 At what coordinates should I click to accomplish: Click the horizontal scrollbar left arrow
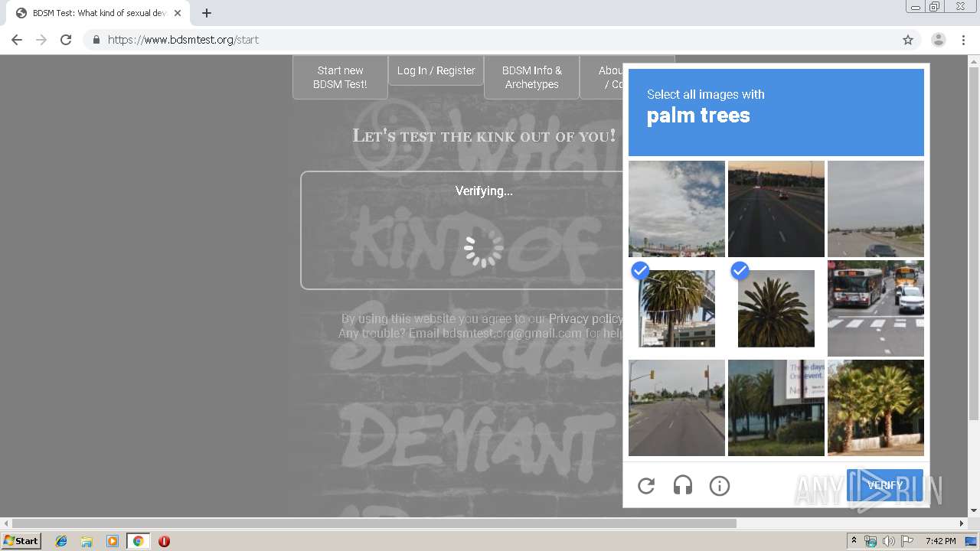tap(6, 523)
